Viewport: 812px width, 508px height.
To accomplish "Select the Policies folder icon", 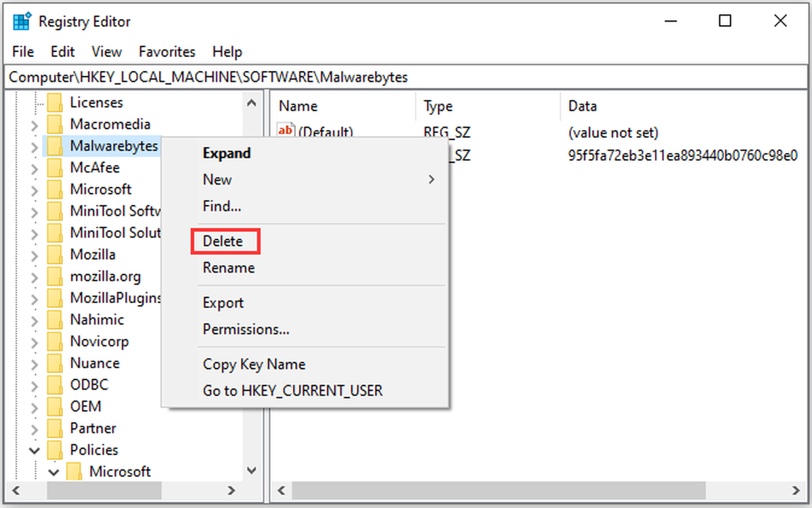I will (55, 450).
